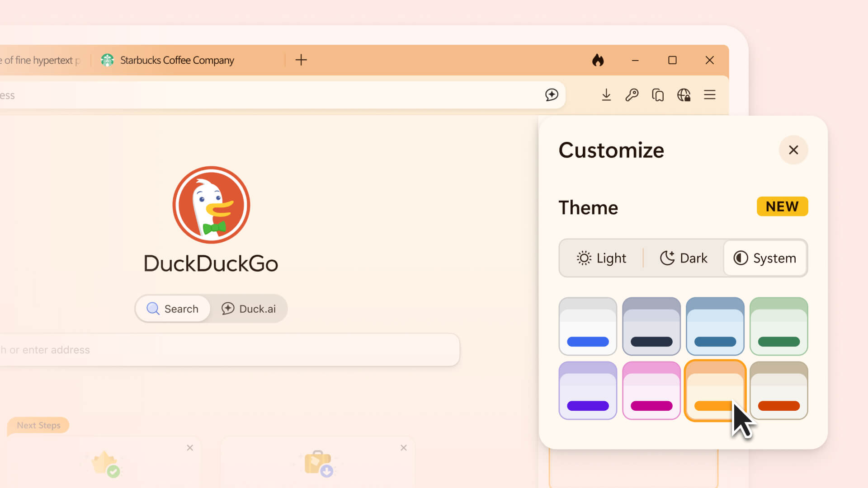Image resolution: width=868 pixels, height=488 pixels.
Task: Click the Fire button to burn browsing data
Action: tap(598, 60)
